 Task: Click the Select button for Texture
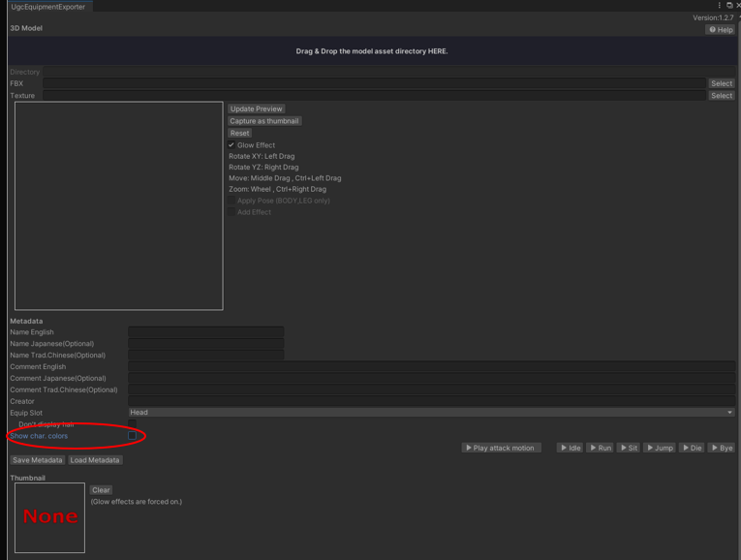click(721, 96)
